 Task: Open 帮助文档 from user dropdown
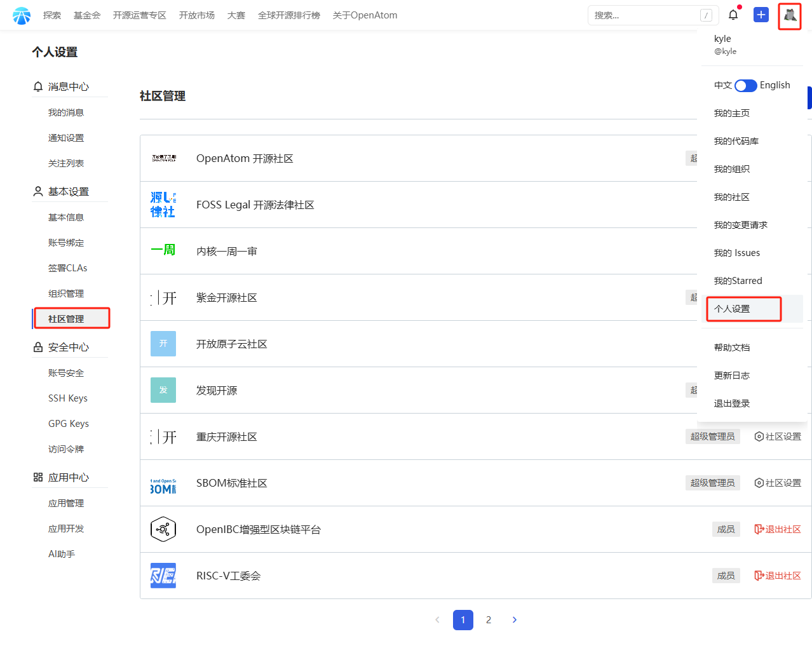[732, 348]
